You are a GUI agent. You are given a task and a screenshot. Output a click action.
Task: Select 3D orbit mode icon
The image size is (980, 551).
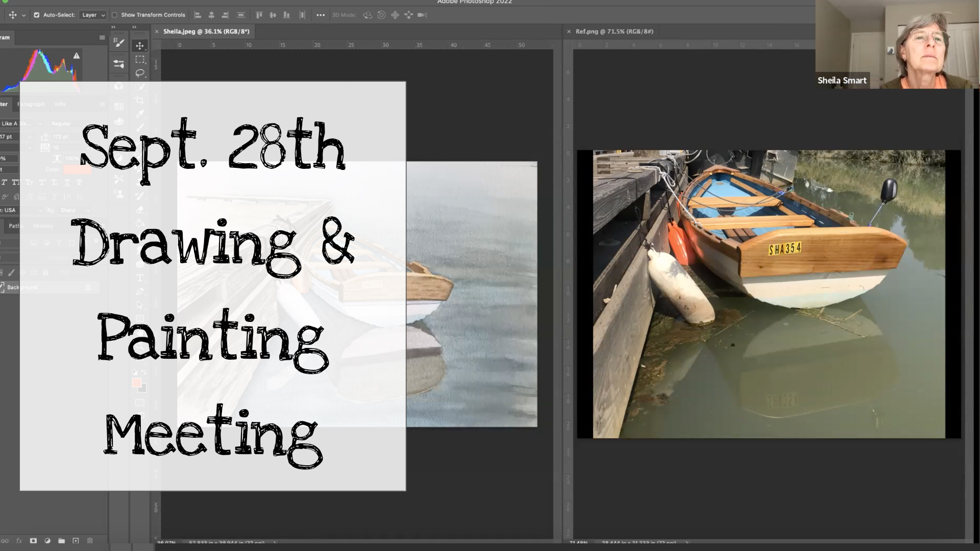(x=367, y=15)
